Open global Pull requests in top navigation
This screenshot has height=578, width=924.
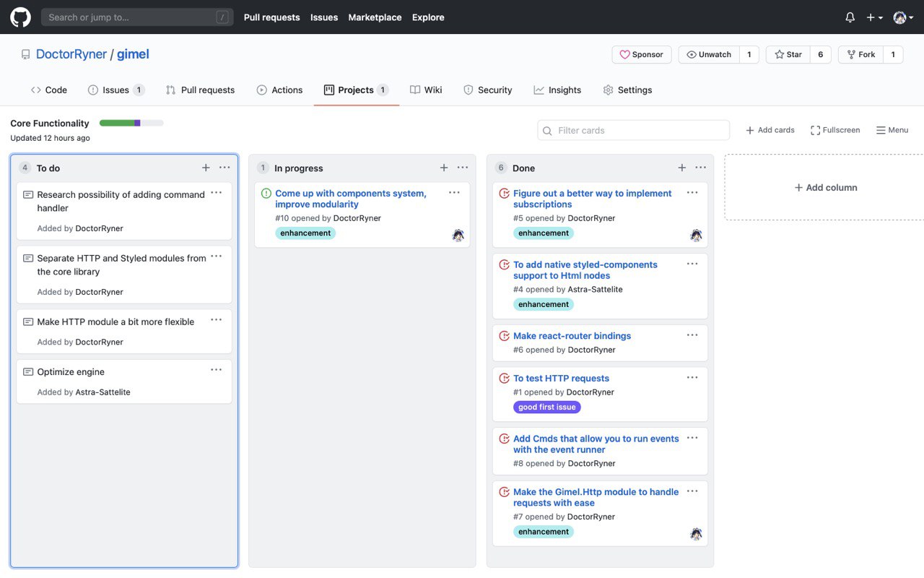point(271,17)
